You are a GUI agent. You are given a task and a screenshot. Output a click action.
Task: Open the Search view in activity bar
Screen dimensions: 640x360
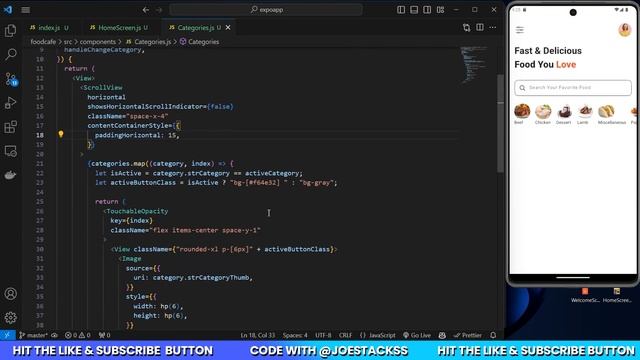point(11,54)
